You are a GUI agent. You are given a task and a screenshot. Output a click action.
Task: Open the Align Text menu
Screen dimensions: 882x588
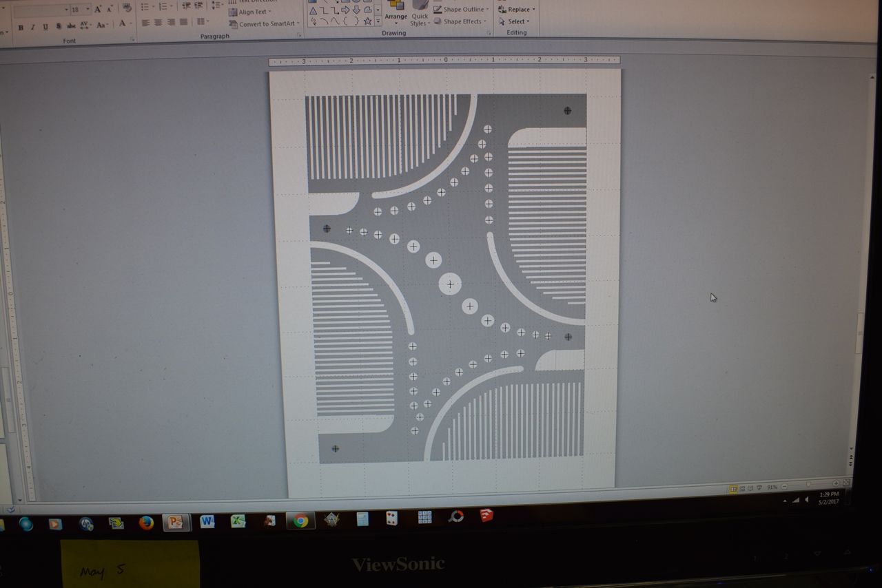(250, 12)
